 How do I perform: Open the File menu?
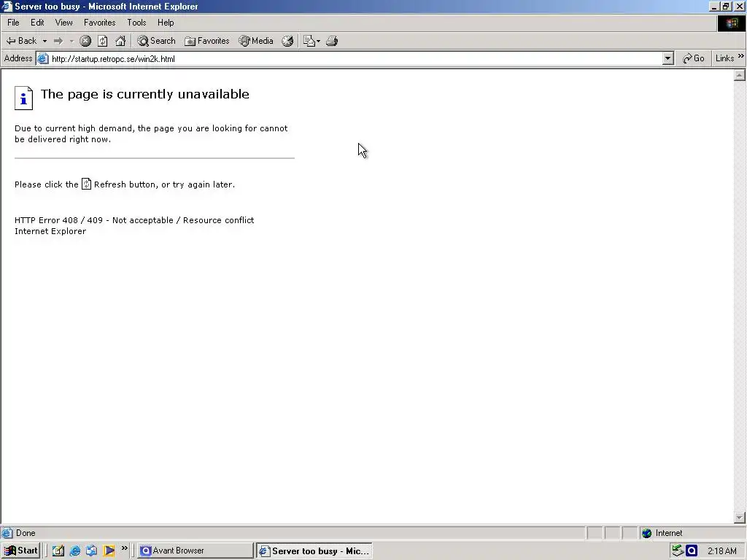click(x=13, y=23)
